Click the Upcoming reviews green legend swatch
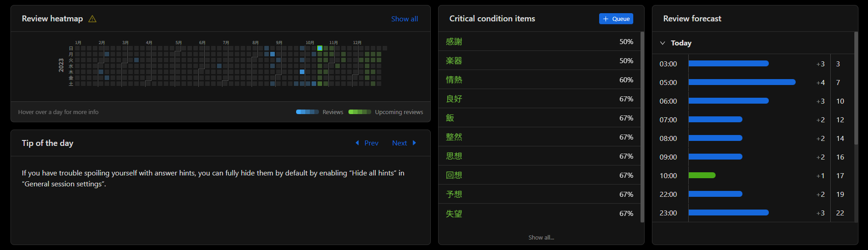This screenshot has height=250, width=868. pyautogui.click(x=360, y=112)
